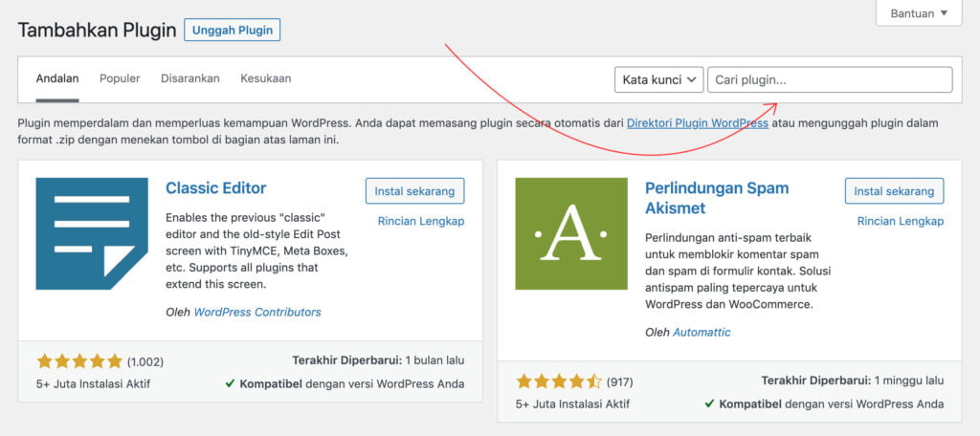Open the Direktori Plugin WordPress link
The height and width of the screenshot is (436, 980).
[698, 123]
